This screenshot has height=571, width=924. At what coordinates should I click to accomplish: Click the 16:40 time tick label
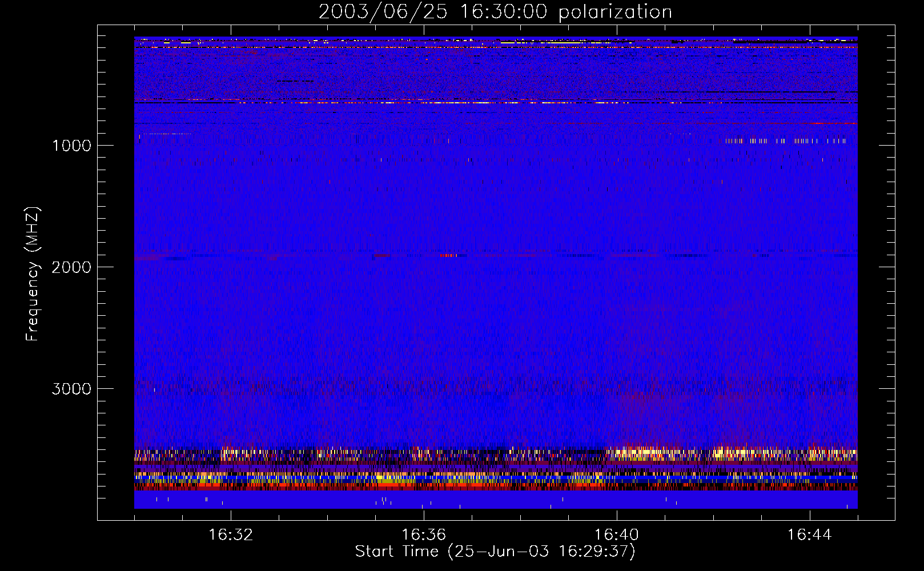point(617,535)
